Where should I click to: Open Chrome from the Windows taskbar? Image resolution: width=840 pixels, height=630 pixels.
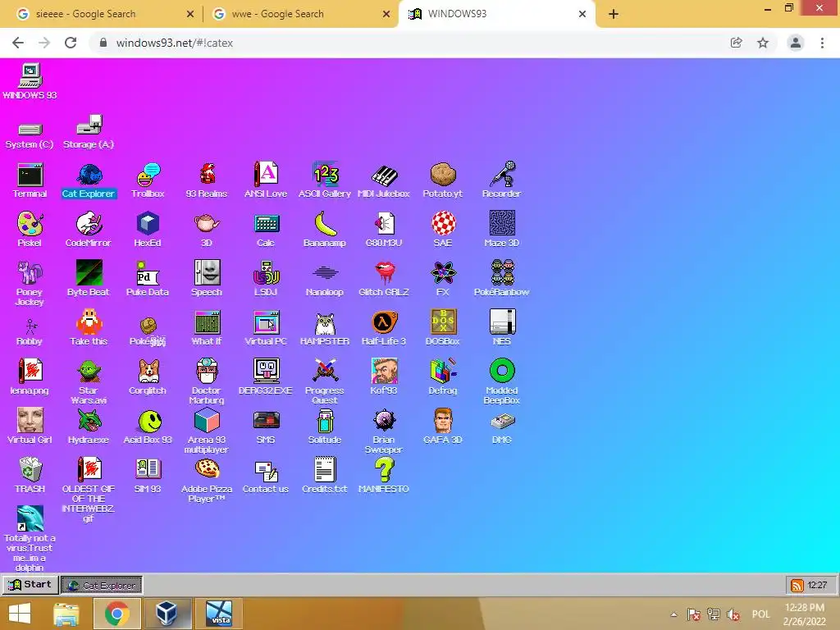click(x=116, y=614)
